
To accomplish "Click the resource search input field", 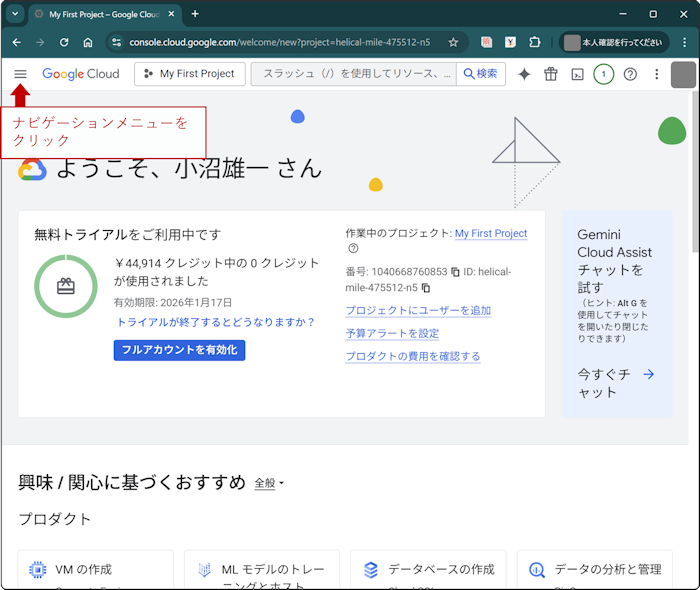I will click(x=354, y=74).
